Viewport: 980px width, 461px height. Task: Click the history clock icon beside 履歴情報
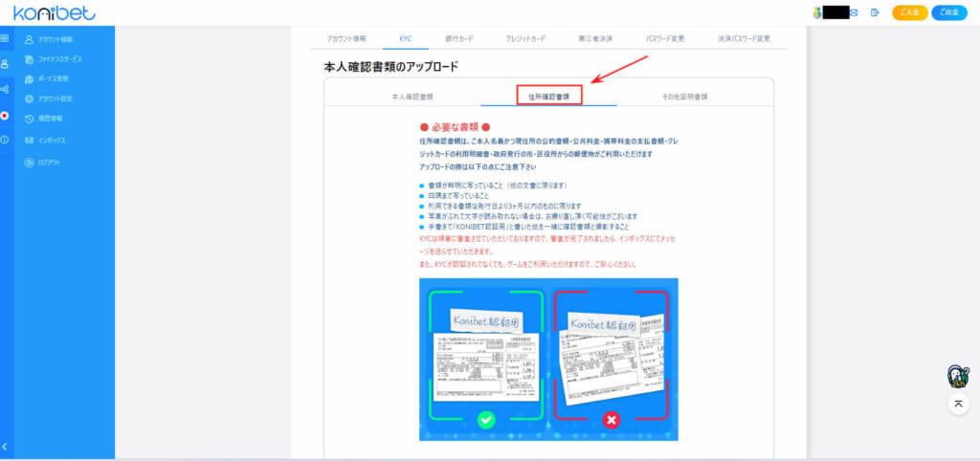coord(29,119)
